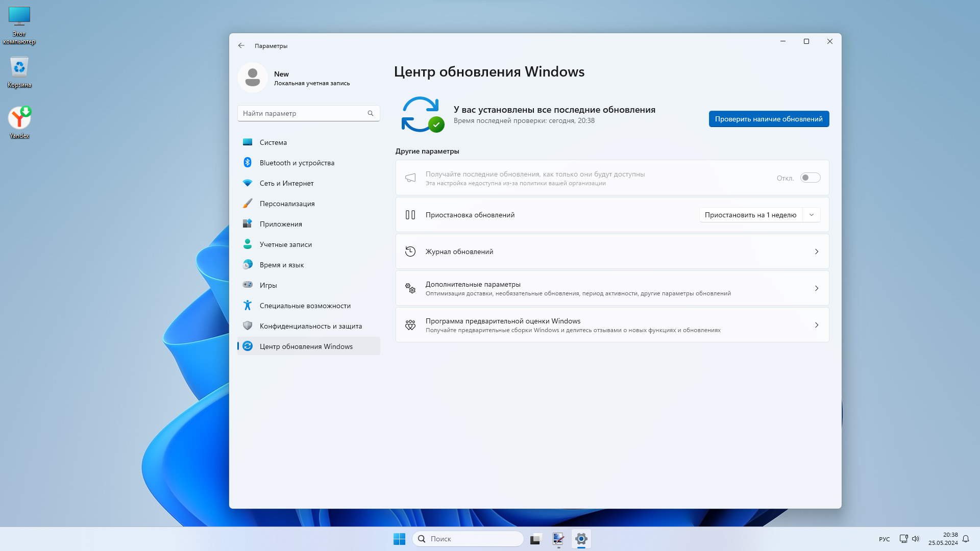Open the Windows Start menu
The width and height of the screenshot is (980, 551).
point(399,539)
